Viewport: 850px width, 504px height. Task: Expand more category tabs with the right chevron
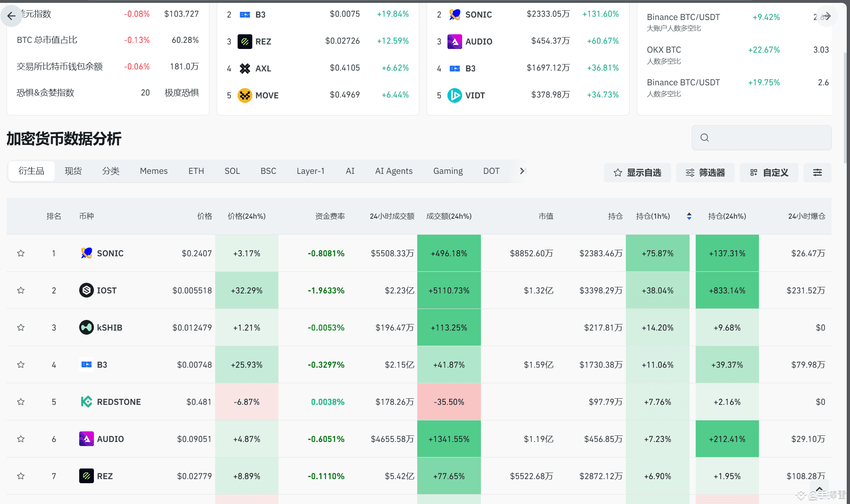click(522, 171)
